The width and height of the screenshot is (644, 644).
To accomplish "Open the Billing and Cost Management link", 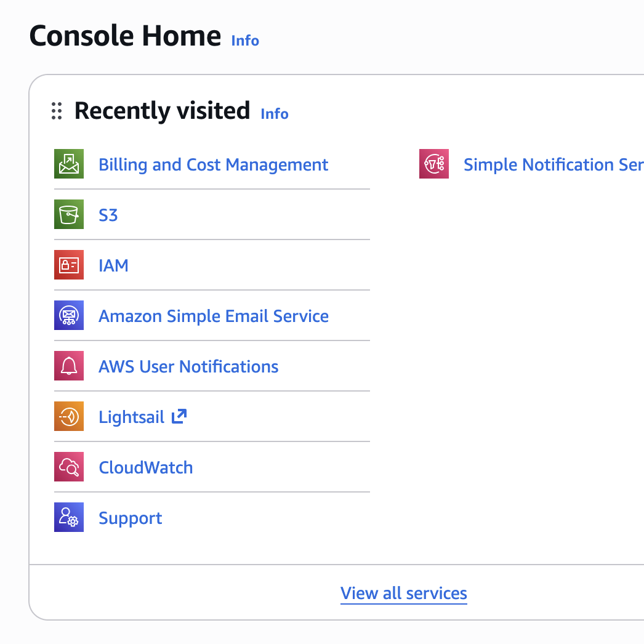I will coord(213,165).
